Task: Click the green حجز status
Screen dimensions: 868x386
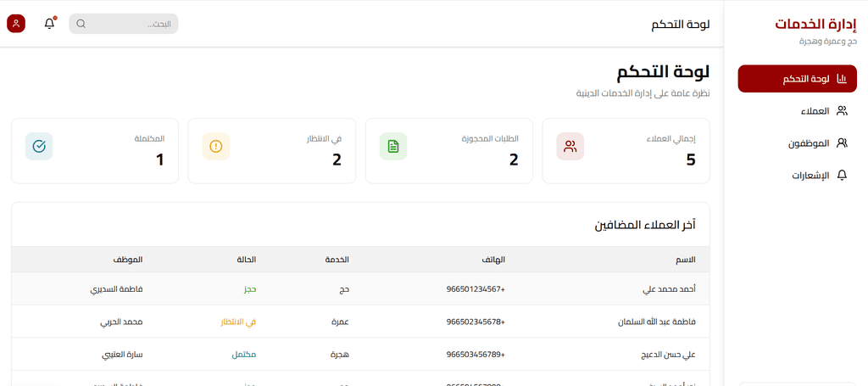Action: (250, 289)
